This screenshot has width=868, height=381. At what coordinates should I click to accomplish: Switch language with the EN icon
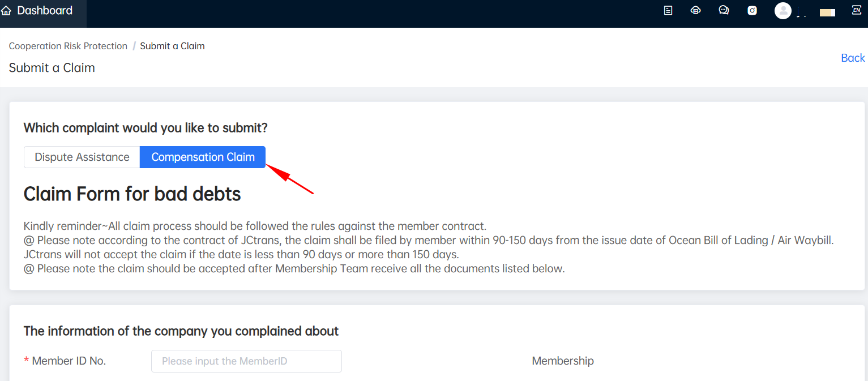pyautogui.click(x=856, y=10)
